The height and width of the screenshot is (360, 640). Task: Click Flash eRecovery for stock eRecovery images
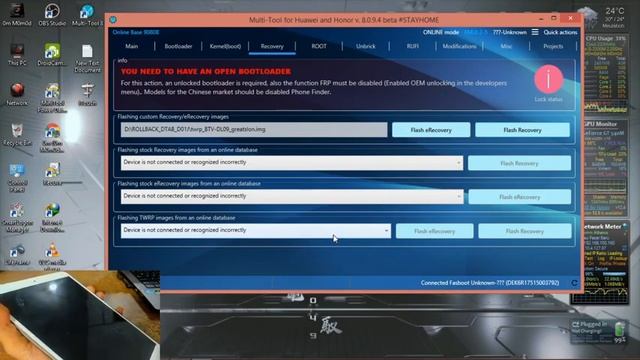coord(520,197)
